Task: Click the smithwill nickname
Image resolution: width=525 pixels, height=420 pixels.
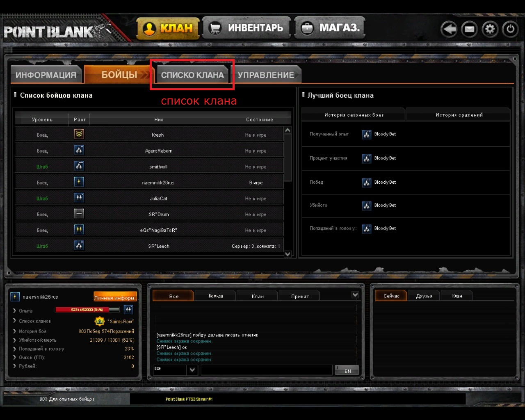Action: tap(158, 167)
